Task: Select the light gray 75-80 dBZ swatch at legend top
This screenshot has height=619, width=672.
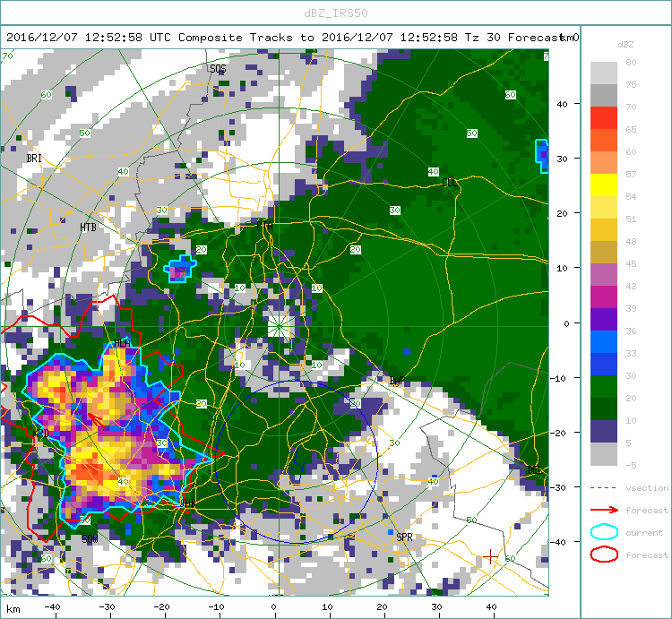Action: click(603, 73)
